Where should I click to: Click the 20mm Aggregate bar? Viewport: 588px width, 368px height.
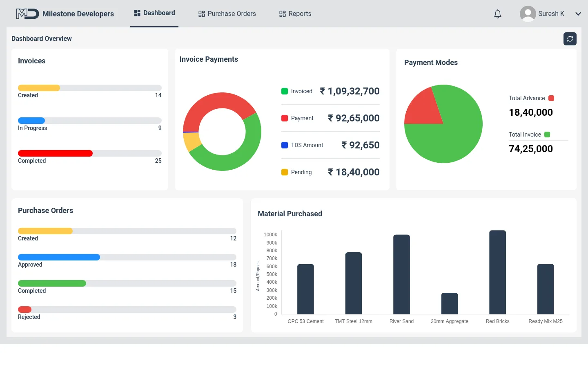coord(450,303)
